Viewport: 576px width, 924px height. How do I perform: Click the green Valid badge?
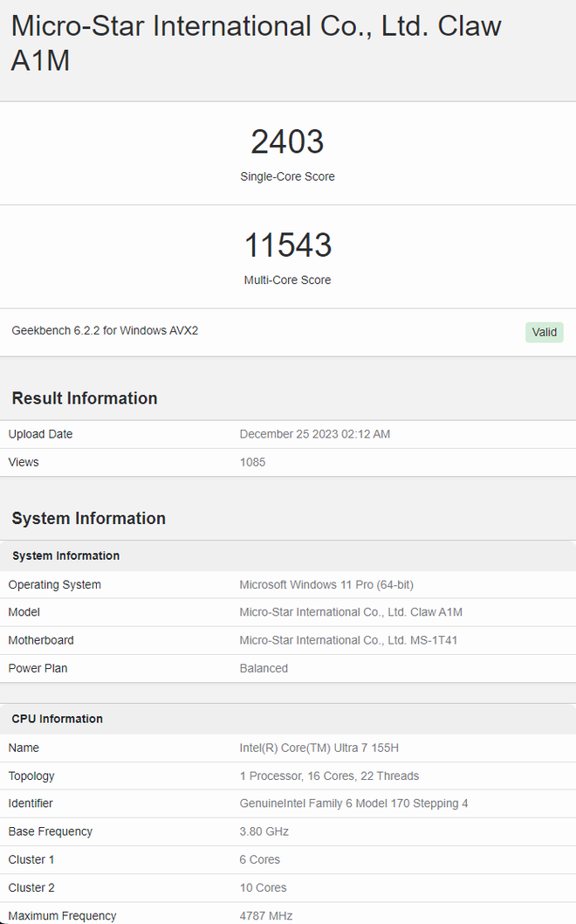click(545, 332)
